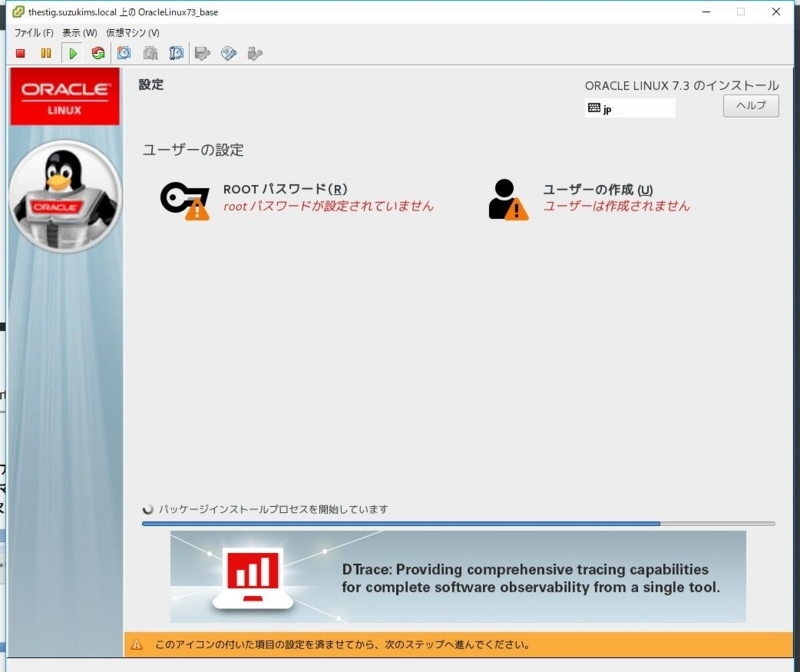Click the USB device connection toolbar icon
Viewport: 800px width, 672px height.
(255, 53)
